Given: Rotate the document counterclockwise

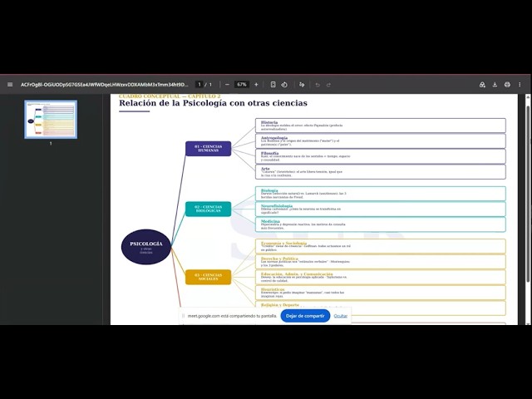Looking at the screenshot, I should coord(284,85).
